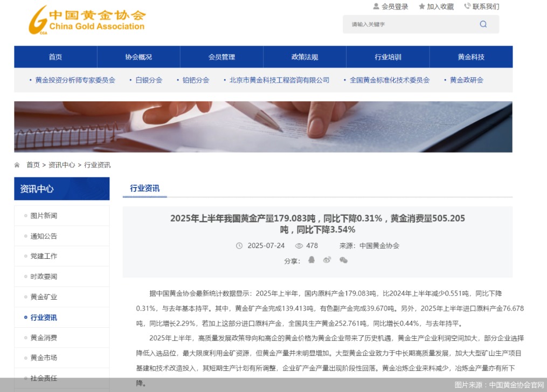Click the home icon in the breadcrumb
Image resolution: width=547 pixels, height=392 pixels.
[x=16, y=165]
